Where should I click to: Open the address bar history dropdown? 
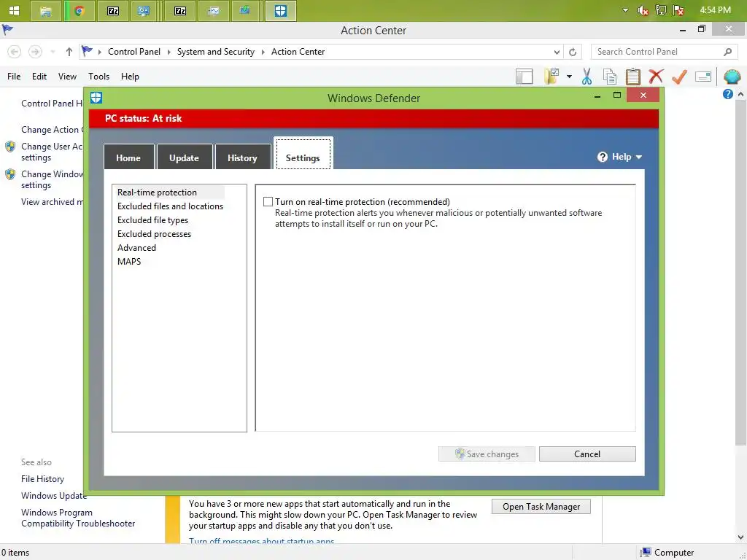[x=557, y=52]
